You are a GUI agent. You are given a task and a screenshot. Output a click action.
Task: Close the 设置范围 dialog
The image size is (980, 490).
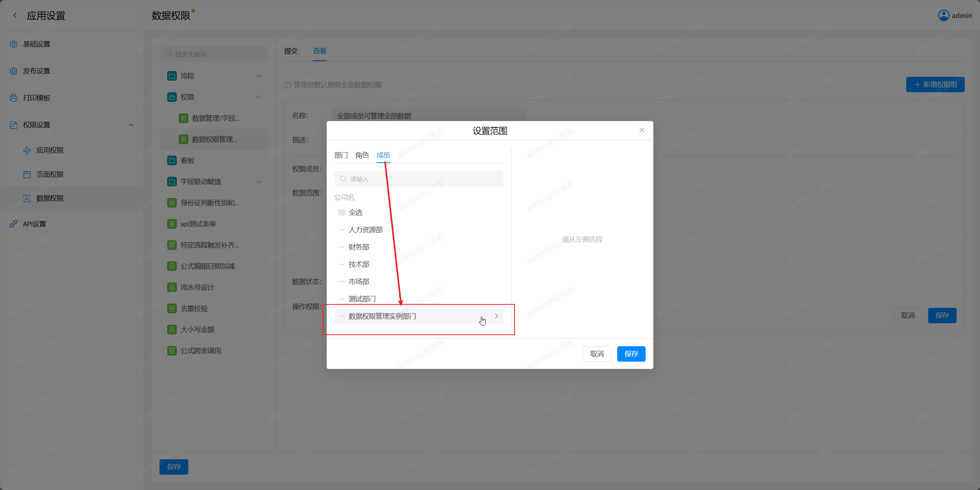pyautogui.click(x=641, y=130)
